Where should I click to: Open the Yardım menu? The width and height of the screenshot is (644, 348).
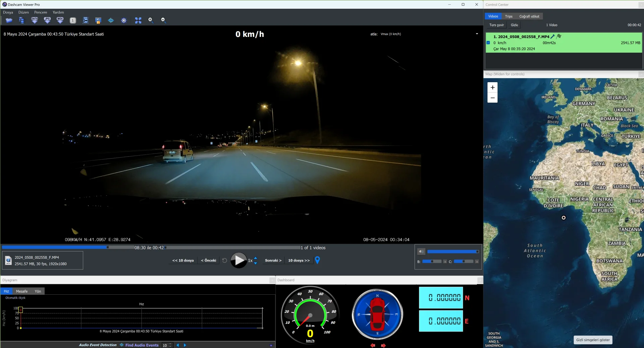click(x=58, y=12)
